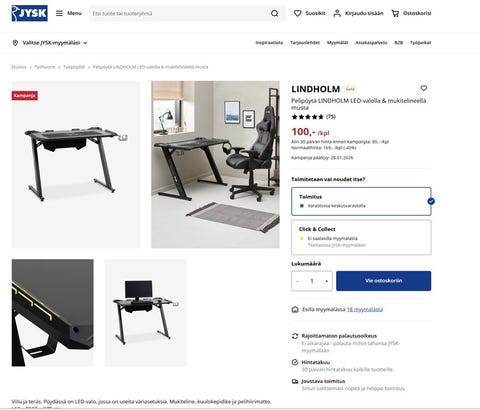Expand the Valitse JYSK-myymäläsi dropdown

pyautogui.click(x=85, y=43)
